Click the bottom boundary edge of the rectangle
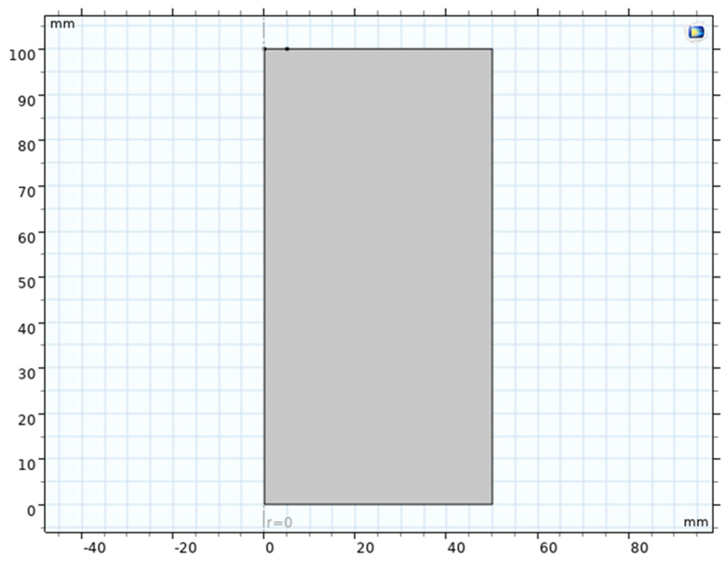 click(378, 504)
